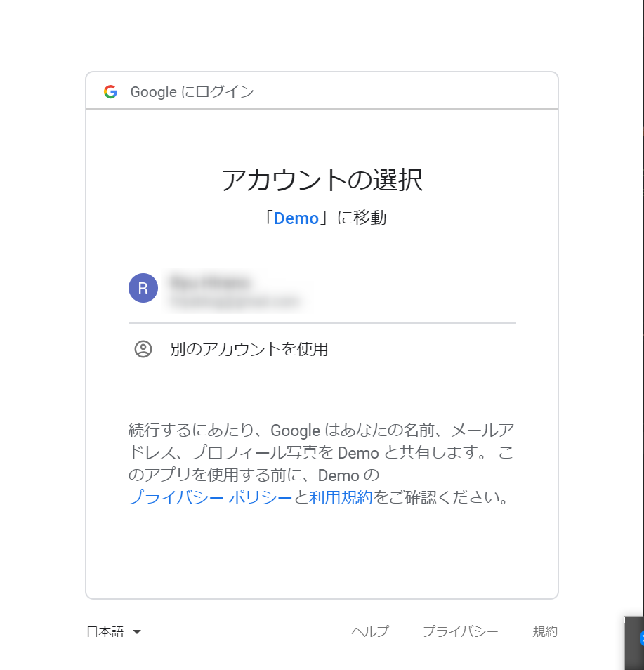Click the 'Google にログイン' header text
This screenshot has height=670, width=644.
tap(192, 92)
